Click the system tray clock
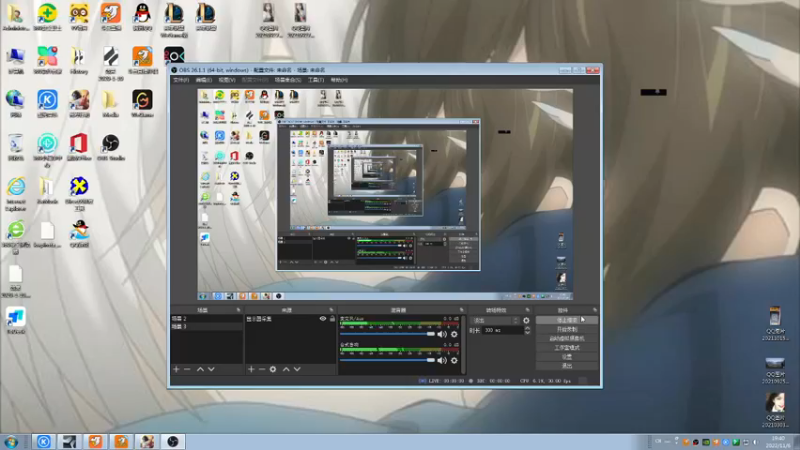The height and width of the screenshot is (450, 800). click(779, 442)
